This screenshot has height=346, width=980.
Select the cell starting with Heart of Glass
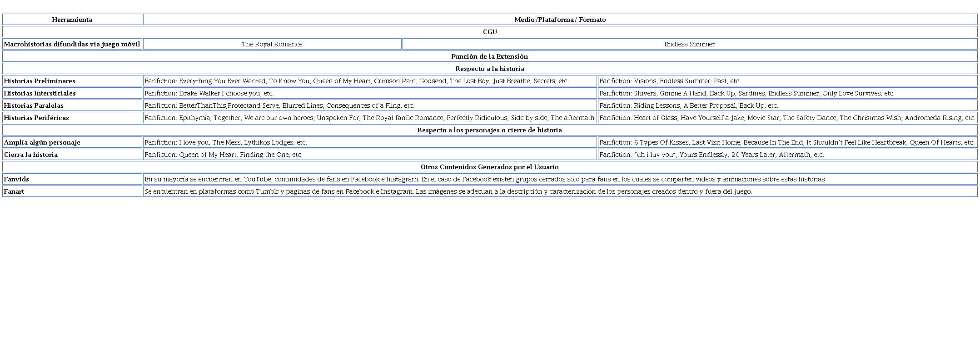[x=787, y=118]
